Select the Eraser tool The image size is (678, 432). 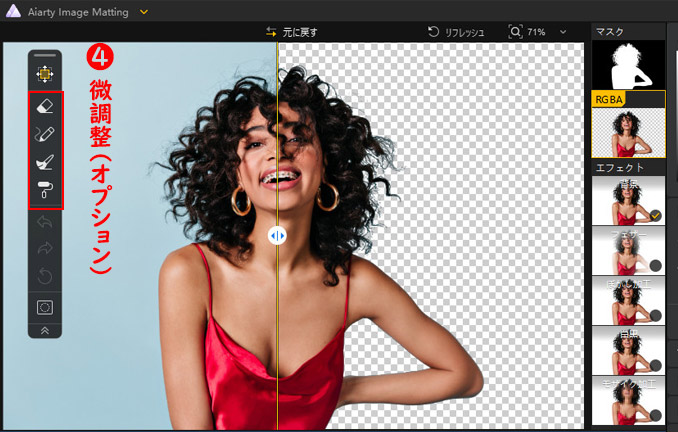(x=45, y=106)
